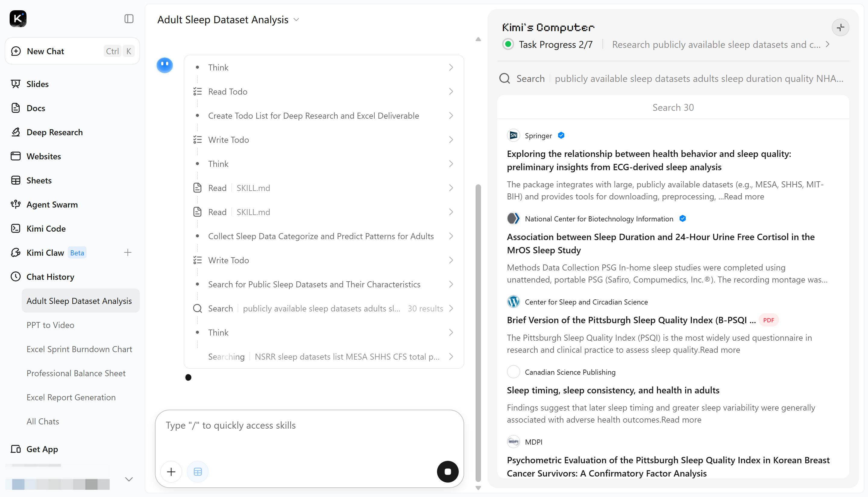Open the Korean Breast Cancer Survivors PSQI result
This screenshot has height=497, width=868.
(x=668, y=466)
